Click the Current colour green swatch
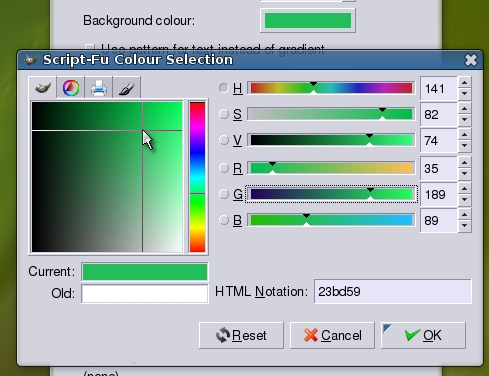This screenshot has height=376, width=489. (x=145, y=272)
